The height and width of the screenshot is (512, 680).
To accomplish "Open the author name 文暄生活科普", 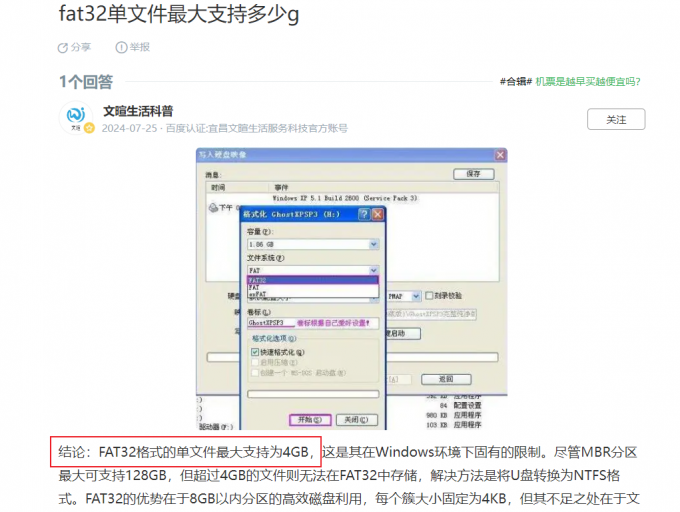I will coord(138,111).
